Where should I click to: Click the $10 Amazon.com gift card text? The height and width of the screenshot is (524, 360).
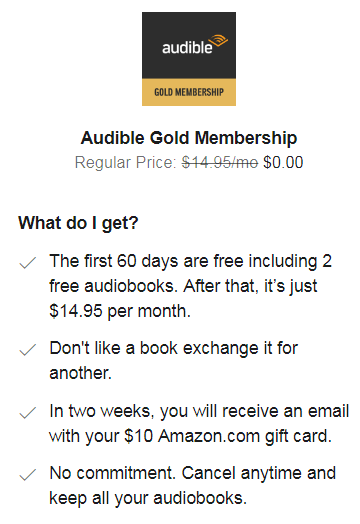click(x=228, y=436)
